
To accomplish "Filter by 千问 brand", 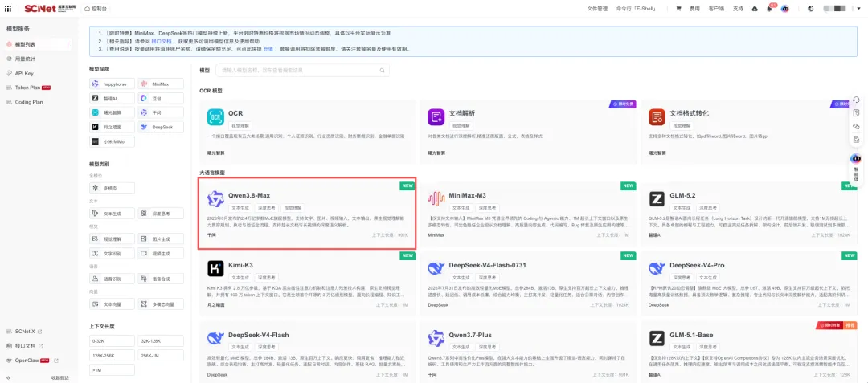I will coord(161,112).
